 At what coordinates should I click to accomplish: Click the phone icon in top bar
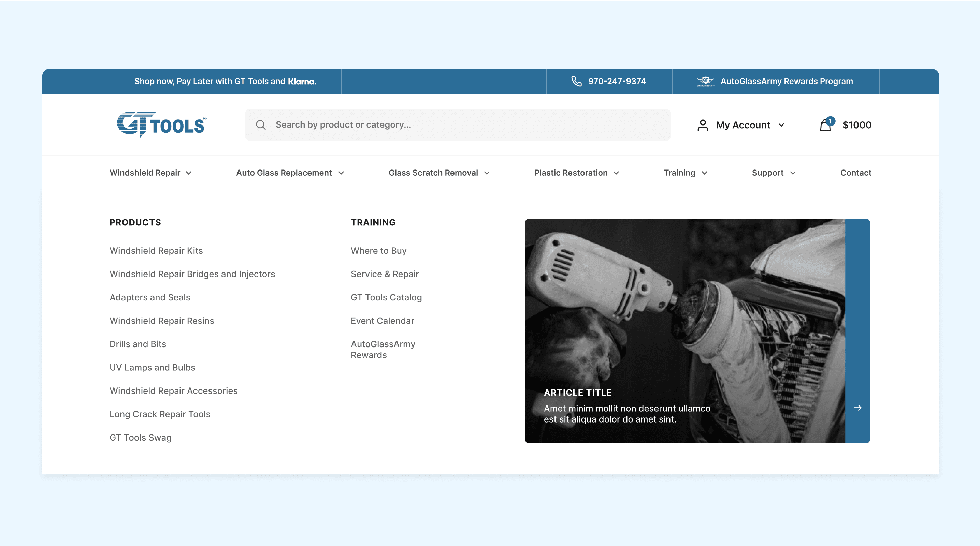click(x=576, y=82)
